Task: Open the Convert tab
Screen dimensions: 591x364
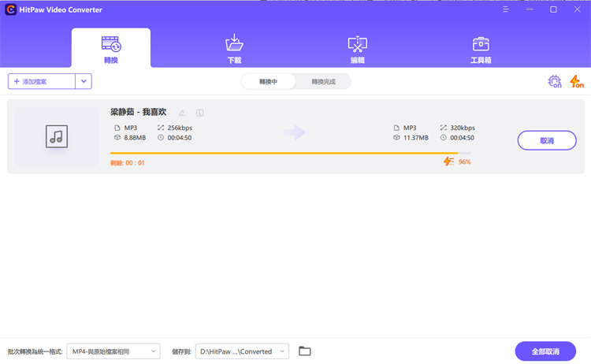Action: 111,48
